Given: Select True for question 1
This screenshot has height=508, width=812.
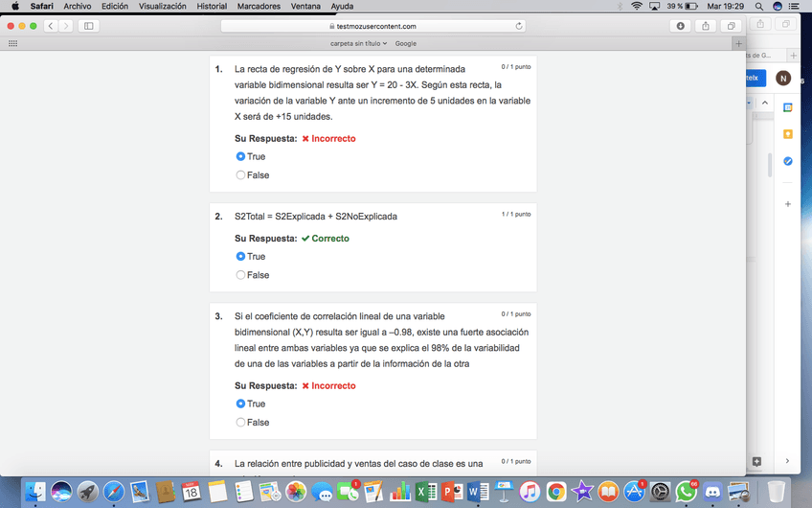Looking at the screenshot, I should pos(240,156).
